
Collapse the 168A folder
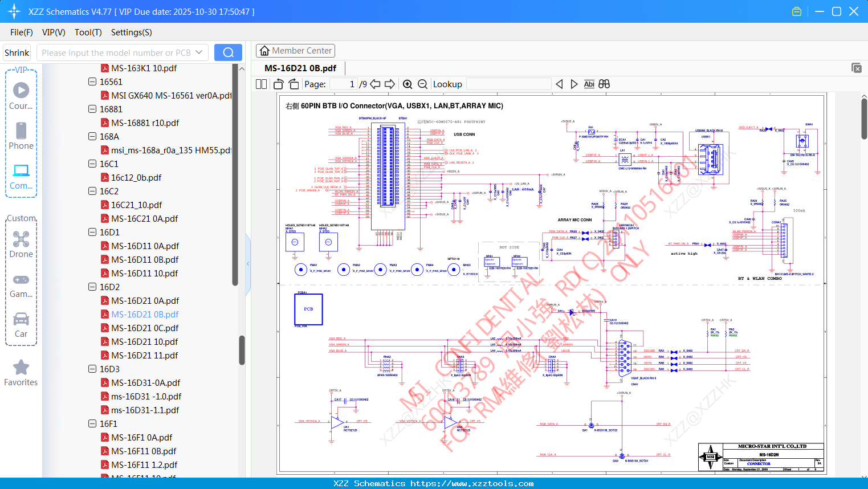click(x=92, y=136)
